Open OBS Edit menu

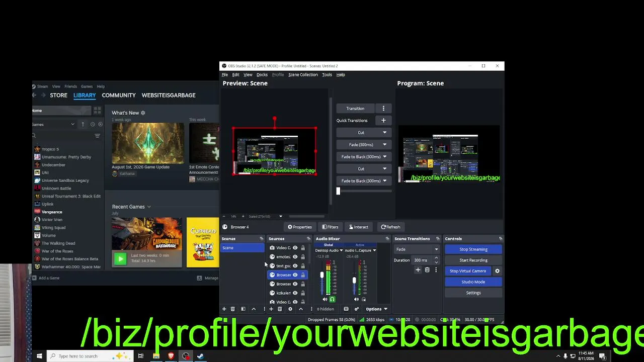pos(235,75)
